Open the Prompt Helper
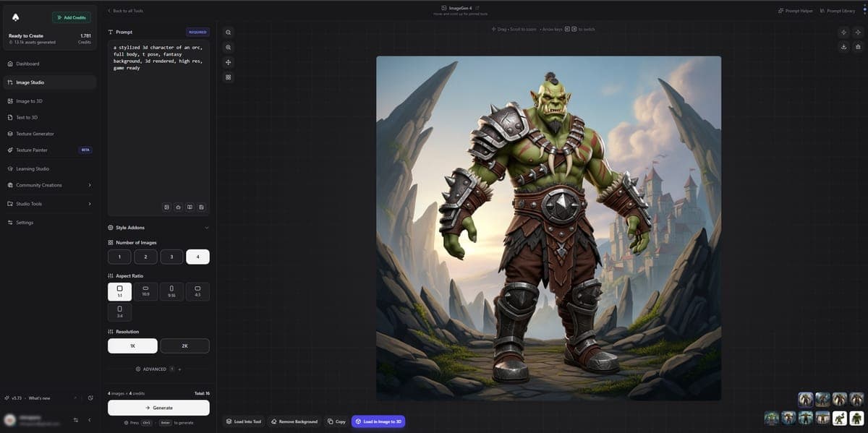868x433 pixels. click(x=795, y=11)
